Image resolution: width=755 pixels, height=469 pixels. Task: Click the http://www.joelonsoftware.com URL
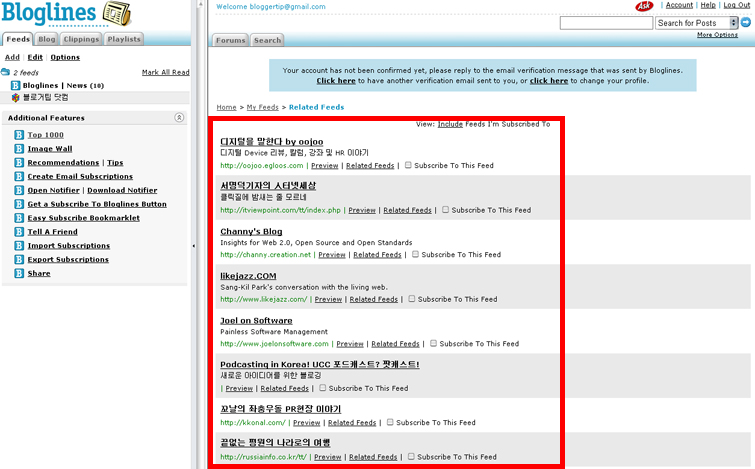(274, 344)
